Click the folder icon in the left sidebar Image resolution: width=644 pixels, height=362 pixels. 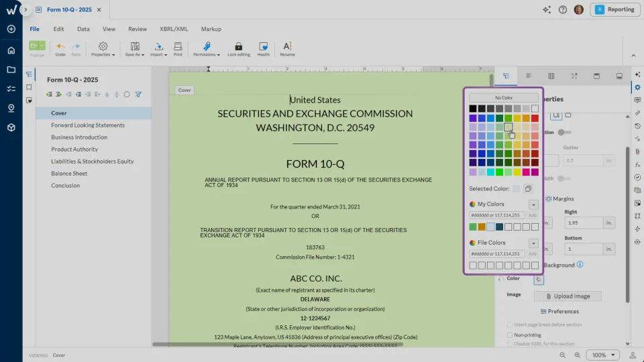click(11, 70)
